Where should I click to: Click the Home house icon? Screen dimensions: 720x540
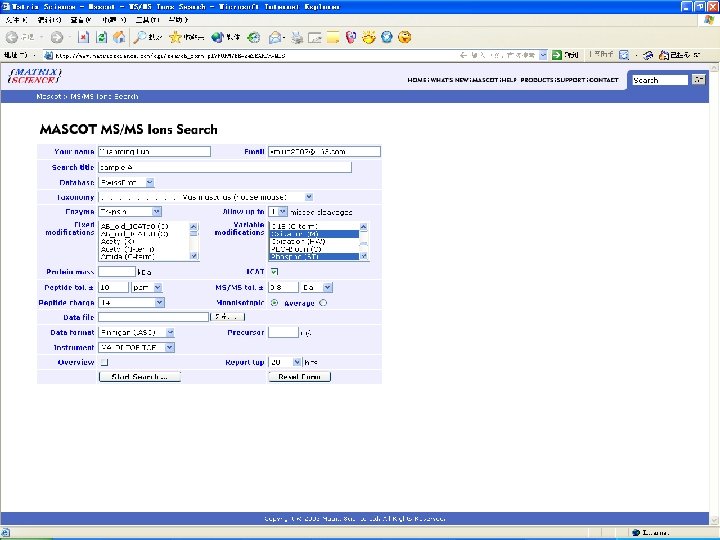coord(119,37)
